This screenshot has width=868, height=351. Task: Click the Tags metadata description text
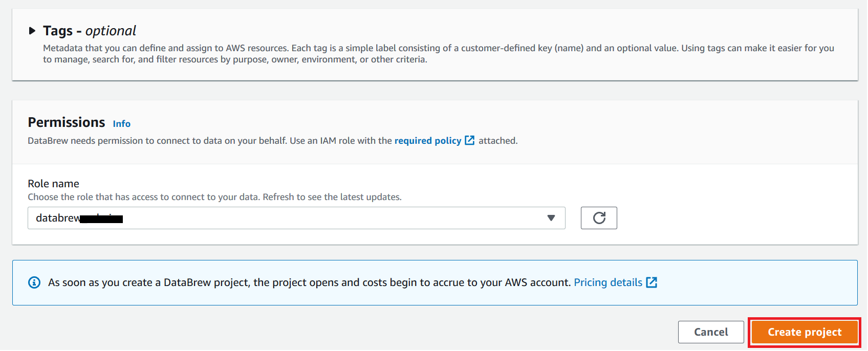[x=438, y=54]
